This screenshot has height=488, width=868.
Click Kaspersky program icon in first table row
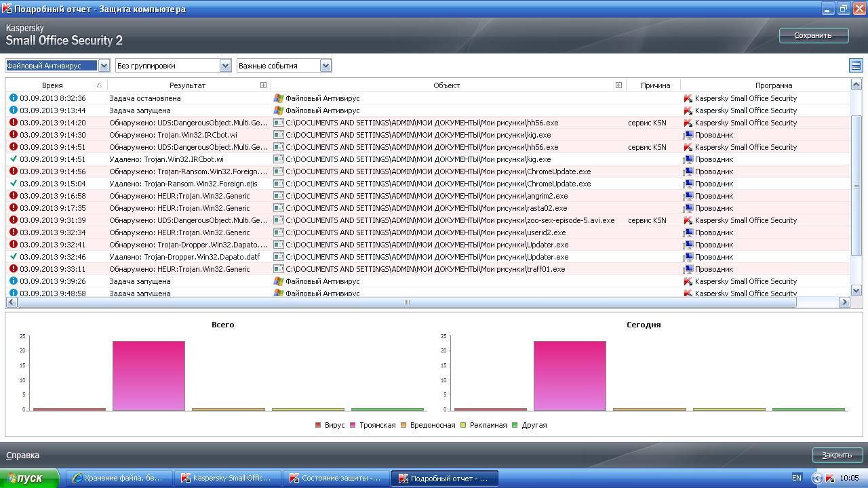[688, 98]
